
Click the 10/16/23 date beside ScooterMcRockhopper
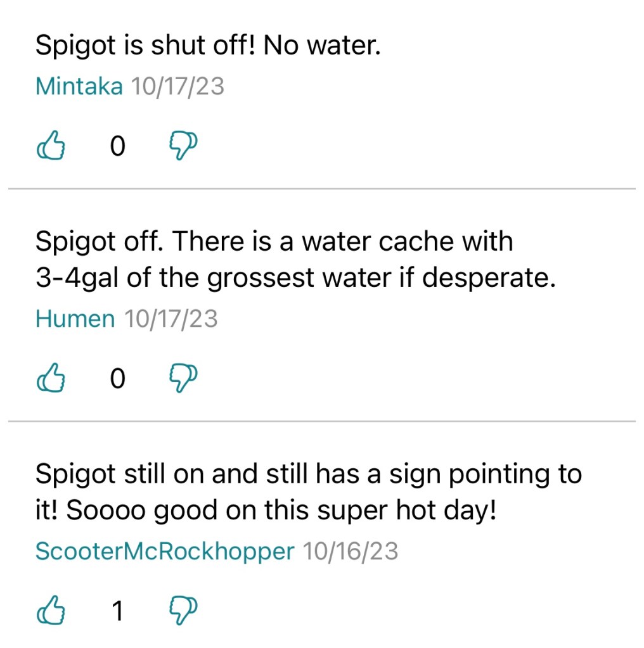(351, 551)
